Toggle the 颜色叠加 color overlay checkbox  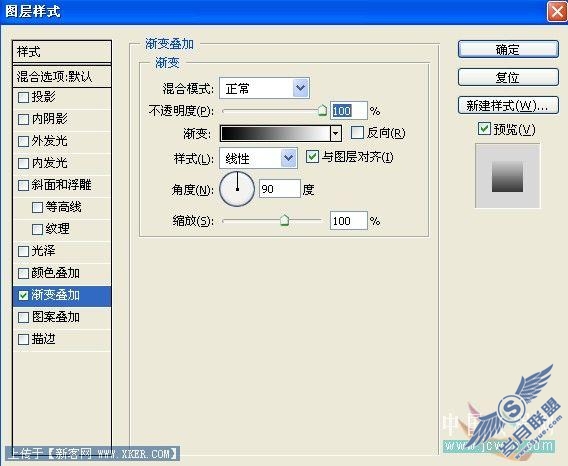tap(24, 273)
